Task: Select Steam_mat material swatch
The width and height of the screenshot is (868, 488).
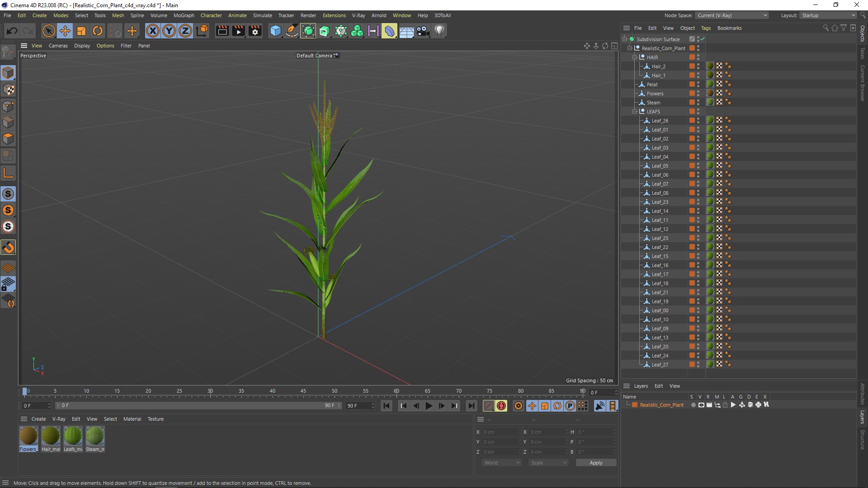Action: (95, 438)
